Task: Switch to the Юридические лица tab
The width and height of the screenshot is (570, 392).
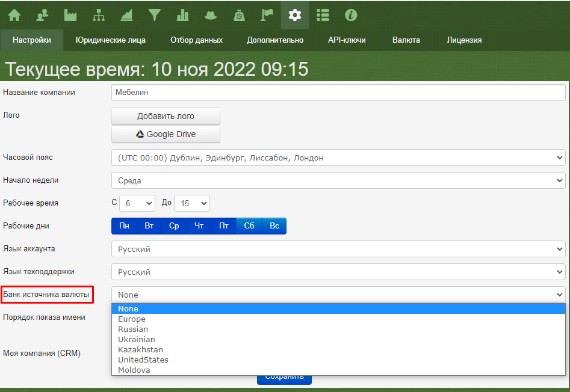Action: coord(111,40)
